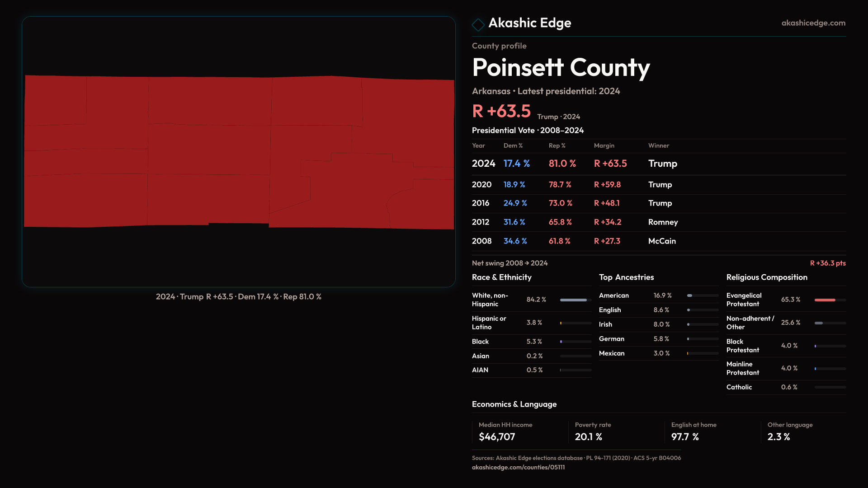The image size is (868, 488).
Task: Click the red county precinct map
Action: click(239, 152)
